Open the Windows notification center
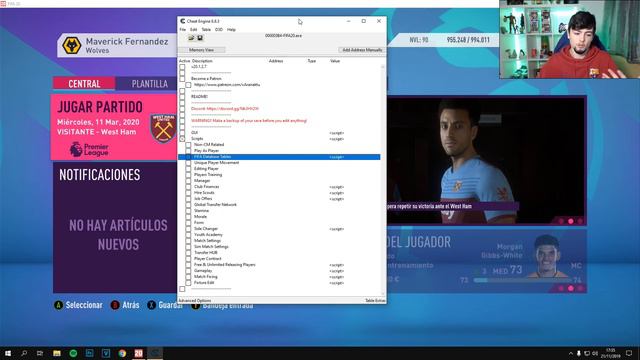Viewport: 640px width, 360px height. coord(629,353)
